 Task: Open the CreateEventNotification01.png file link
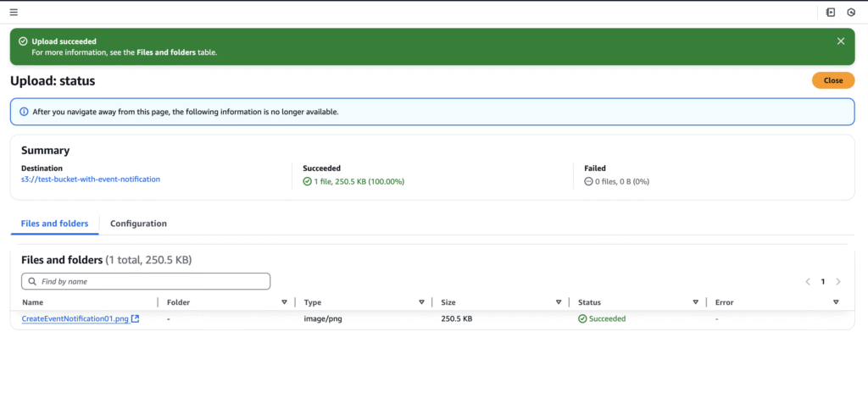75,319
